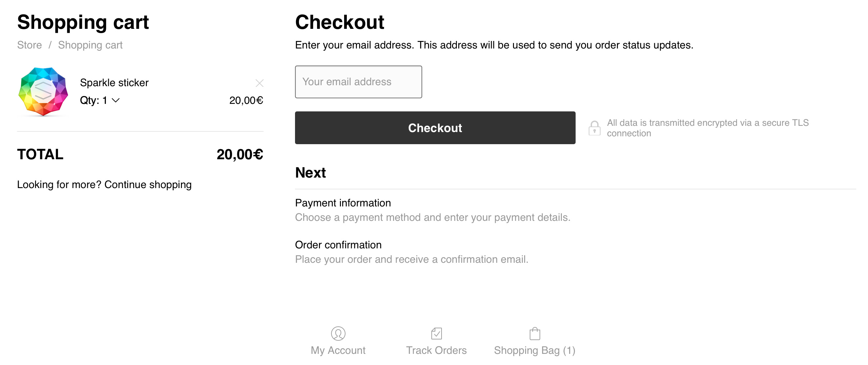Click the Shopping Bag (1) text label
The height and width of the screenshot is (365, 868).
tap(534, 350)
